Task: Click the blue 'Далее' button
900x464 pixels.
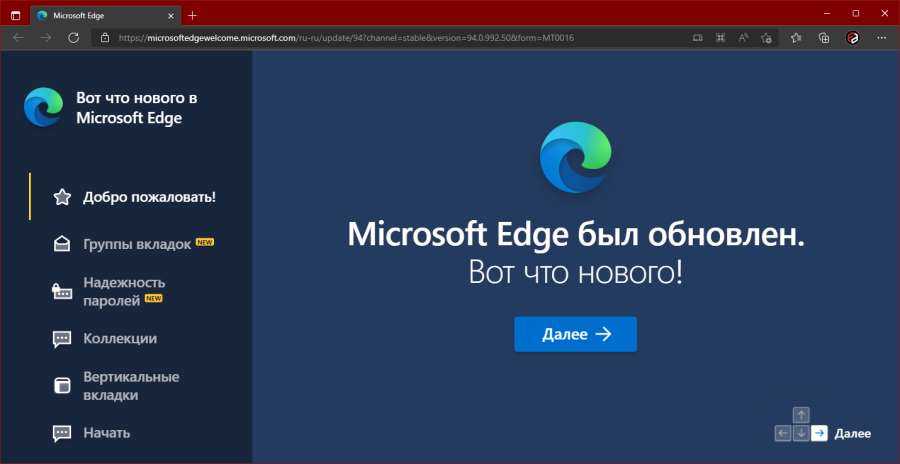Action: coord(575,334)
